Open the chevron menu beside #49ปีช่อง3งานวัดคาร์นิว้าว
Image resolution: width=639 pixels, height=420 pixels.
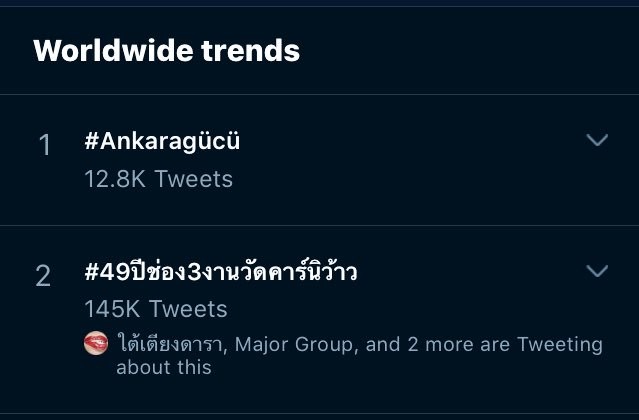pyautogui.click(x=596, y=271)
